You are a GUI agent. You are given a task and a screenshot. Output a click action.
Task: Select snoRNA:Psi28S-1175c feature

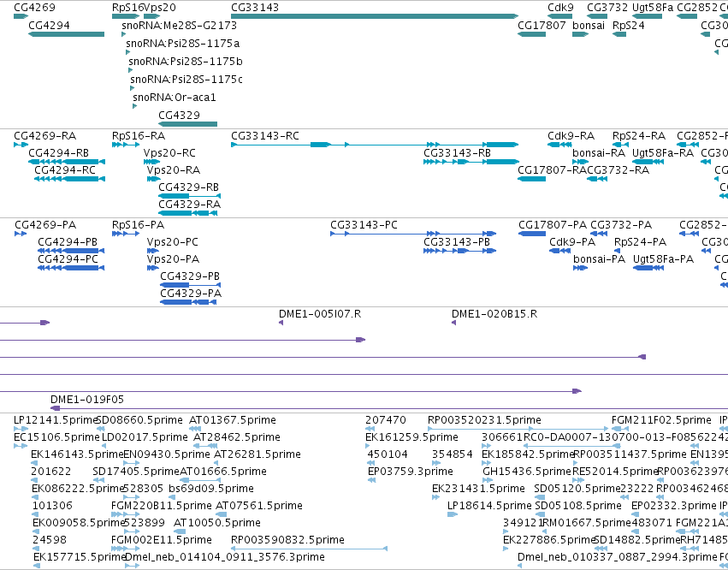pos(186,80)
